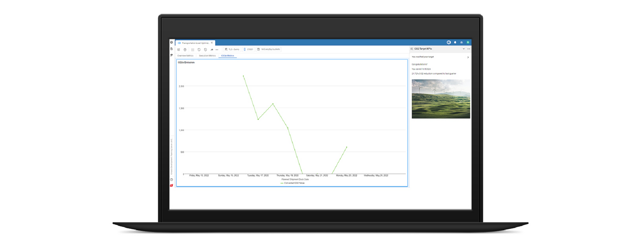Click the wind turbine landscape image
The image size is (644, 249).
click(x=441, y=99)
